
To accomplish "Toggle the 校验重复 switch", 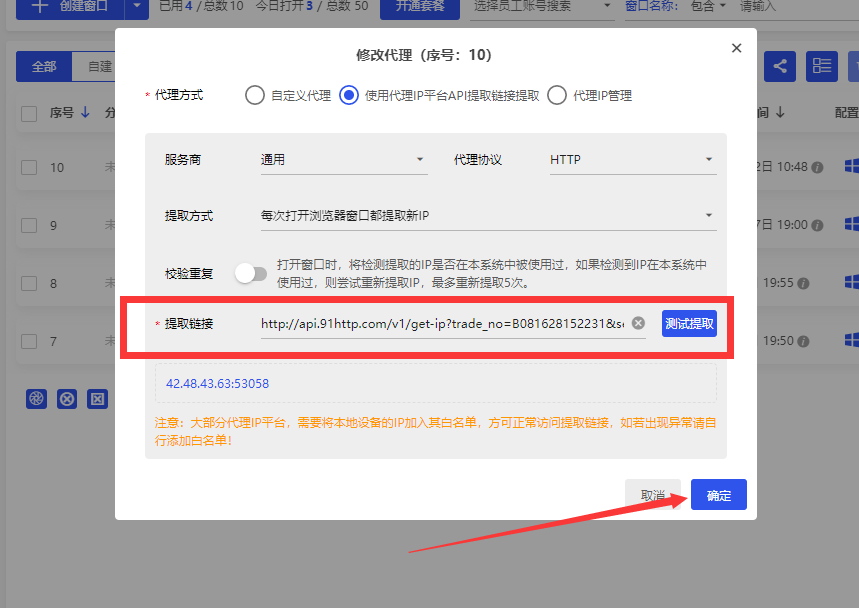I will pyautogui.click(x=251, y=273).
